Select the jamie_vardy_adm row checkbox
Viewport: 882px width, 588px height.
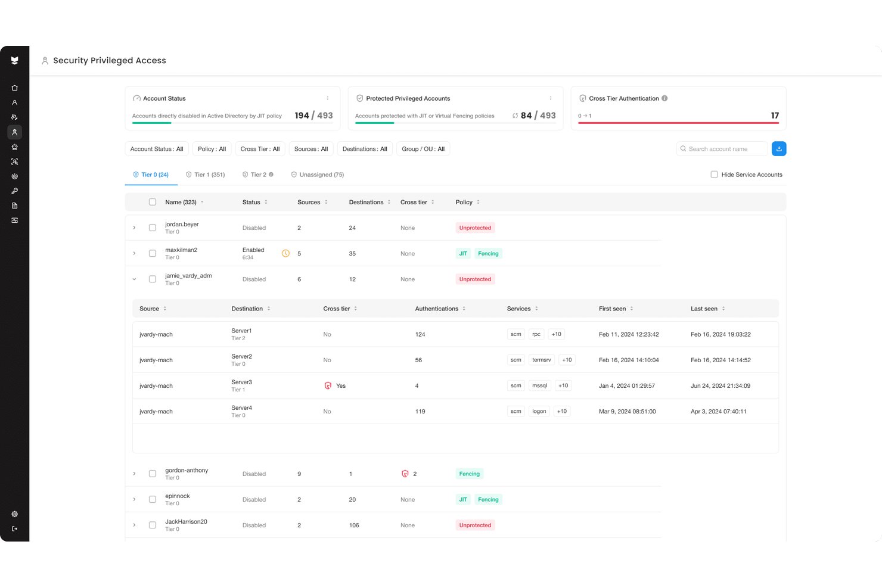[x=153, y=279]
